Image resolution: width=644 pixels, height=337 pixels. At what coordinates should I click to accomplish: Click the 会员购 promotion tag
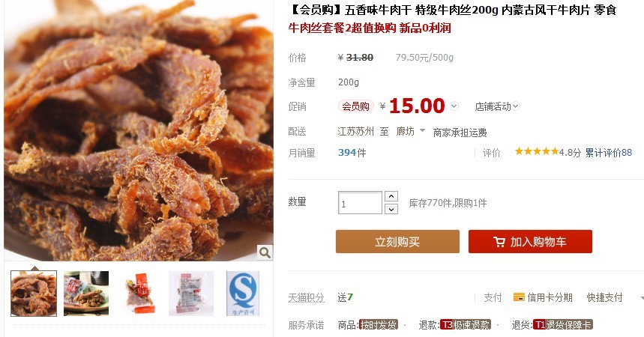pos(355,106)
